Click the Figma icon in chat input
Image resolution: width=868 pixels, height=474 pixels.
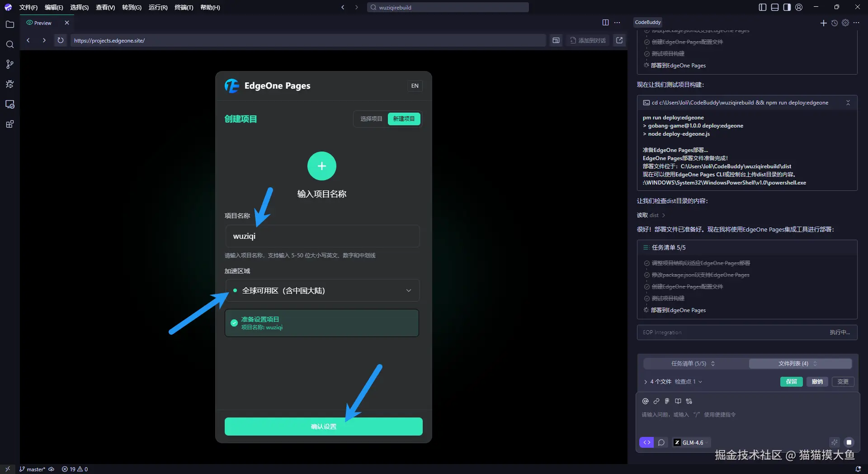coord(667,401)
